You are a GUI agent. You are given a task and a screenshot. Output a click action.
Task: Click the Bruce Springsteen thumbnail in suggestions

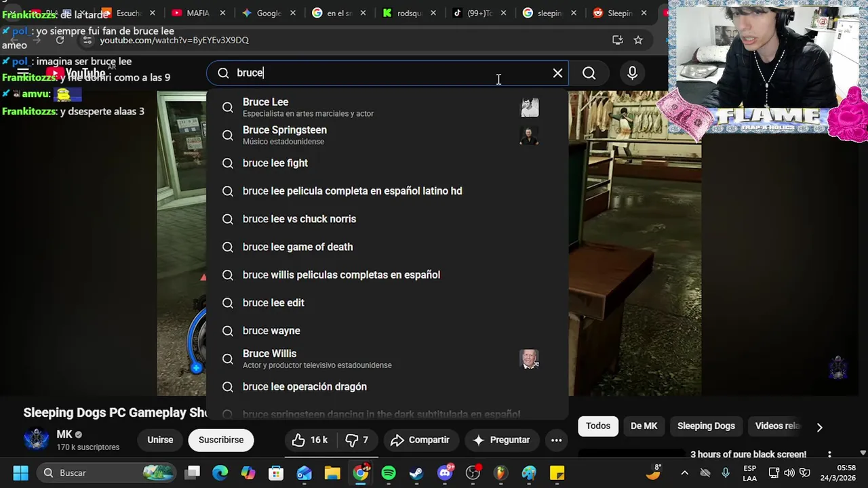530,135
